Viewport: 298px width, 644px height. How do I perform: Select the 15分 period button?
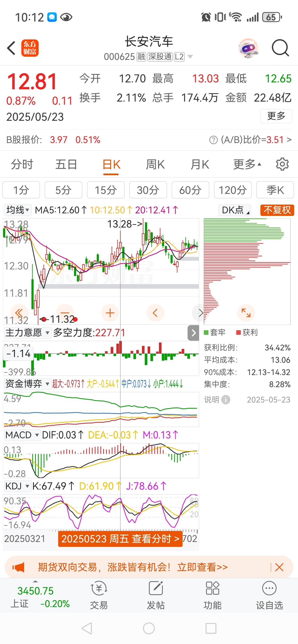106,190
